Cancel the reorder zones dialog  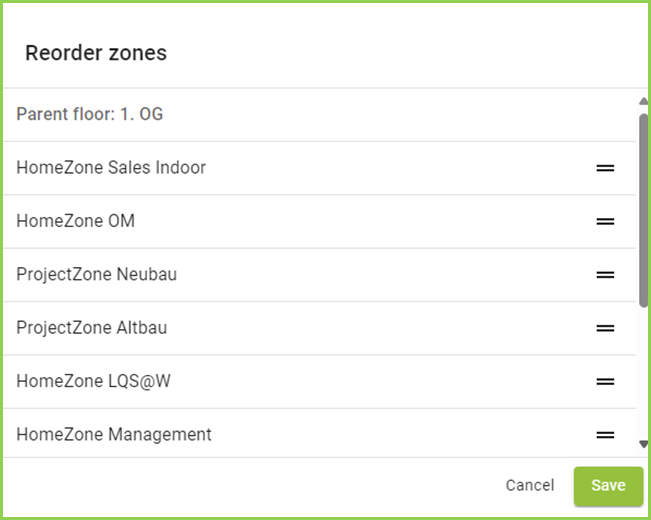(529, 486)
